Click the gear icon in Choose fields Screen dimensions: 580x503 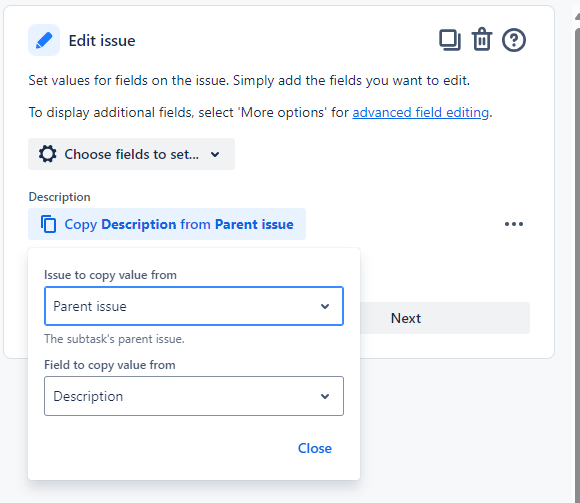pyautogui.click(x=48, y=154)
